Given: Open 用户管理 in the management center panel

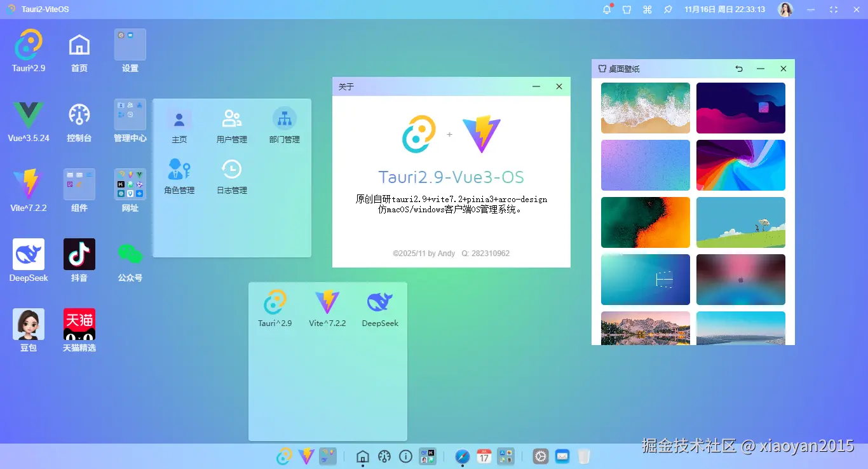Looking at the screenshot, I should tap(231, 125).
